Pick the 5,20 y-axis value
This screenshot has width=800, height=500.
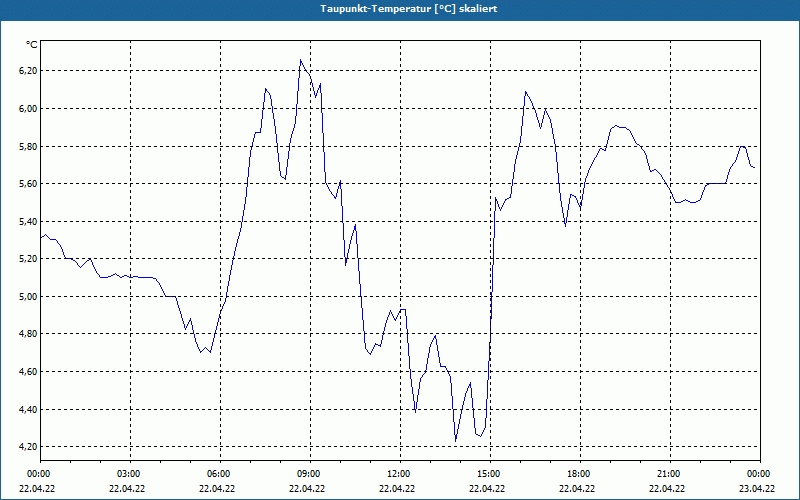(28, 259)
